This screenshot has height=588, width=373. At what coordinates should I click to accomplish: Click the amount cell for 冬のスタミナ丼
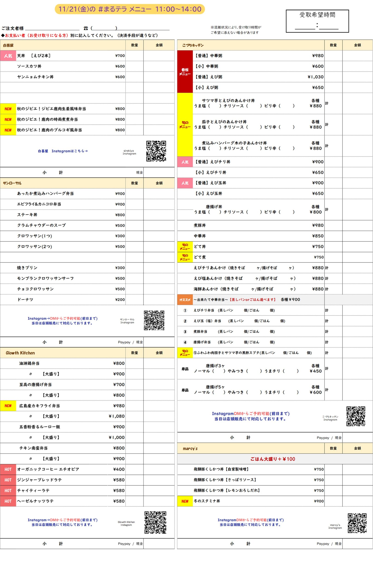tap(357, 501)
